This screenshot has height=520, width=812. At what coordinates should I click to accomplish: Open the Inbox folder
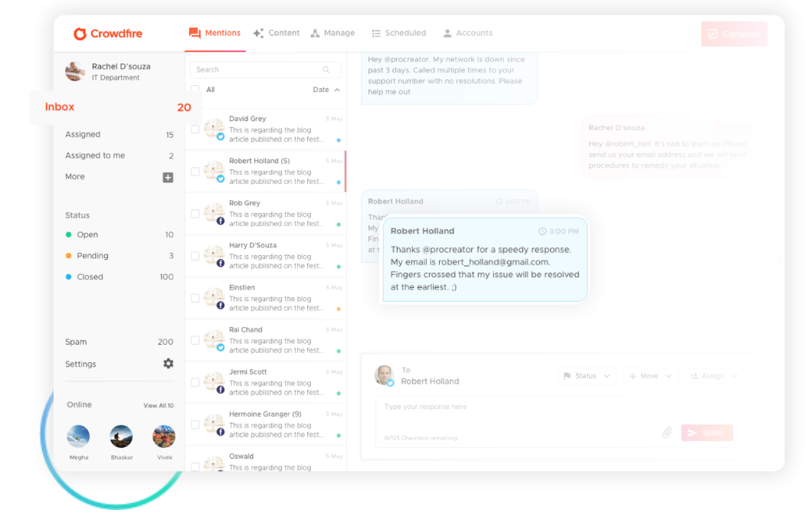click(117, 107)
